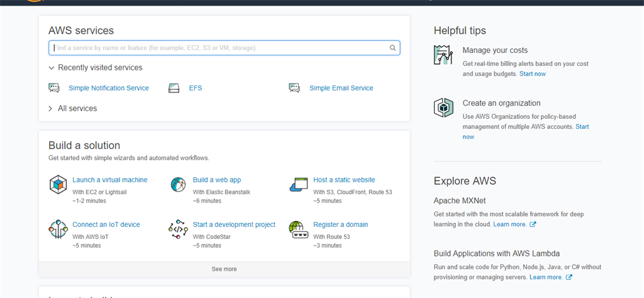The image size is (644, 298).
Task: Click the Build a web app icon
Action: (x=179, y=185)
